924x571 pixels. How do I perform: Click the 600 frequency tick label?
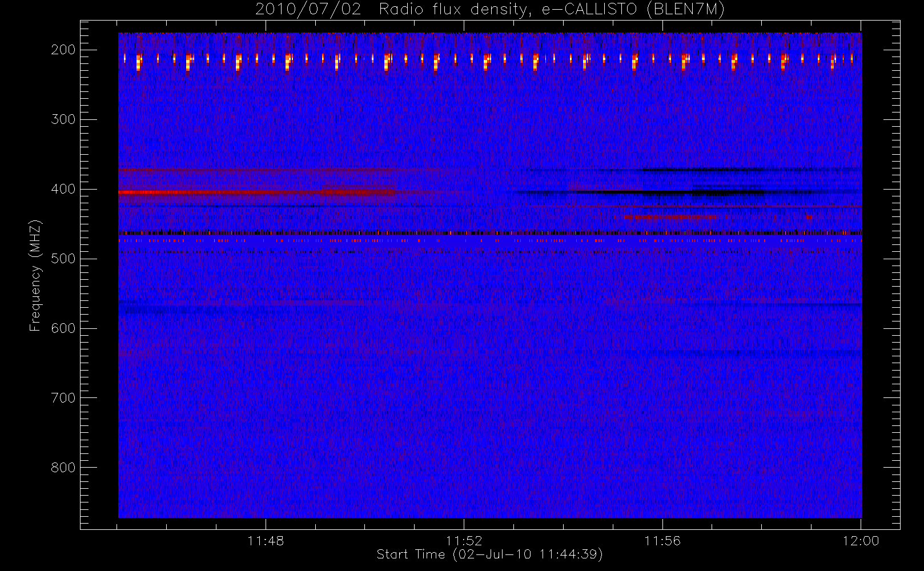coord(63,328)
